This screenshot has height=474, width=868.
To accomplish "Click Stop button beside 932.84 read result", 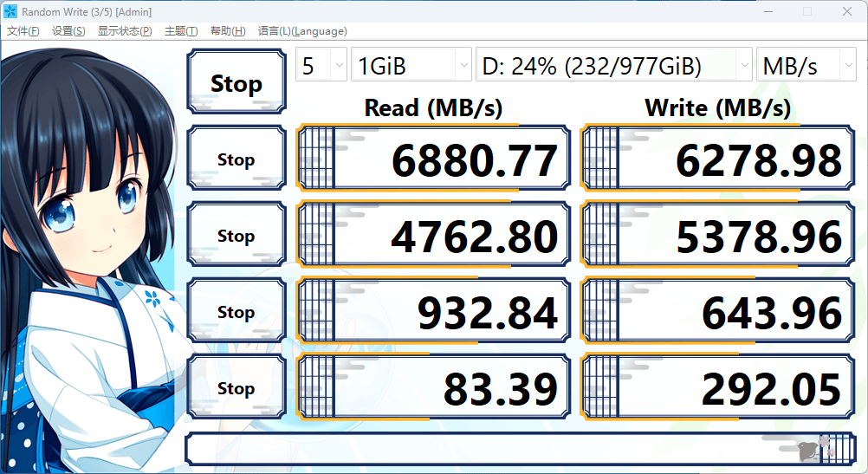I will click(x=236, y=312).
